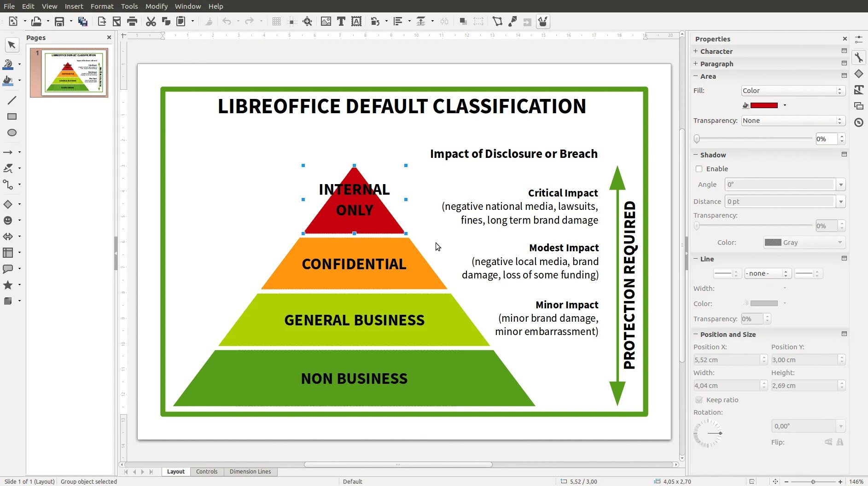Click the Toggle Point Edit Mode icon
The height and width of the screenshot is (486, 868).
[x=497, y=21]
